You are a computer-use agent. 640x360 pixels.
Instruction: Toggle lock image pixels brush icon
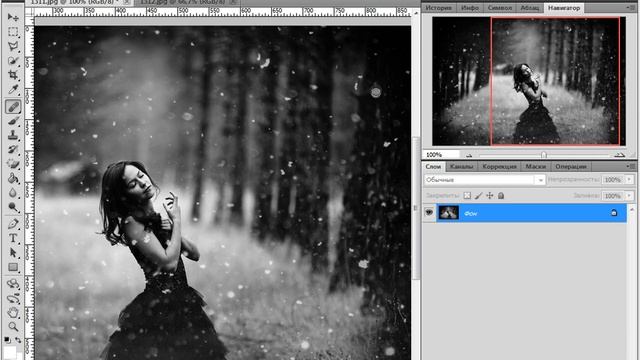click(x=478, y=196)
